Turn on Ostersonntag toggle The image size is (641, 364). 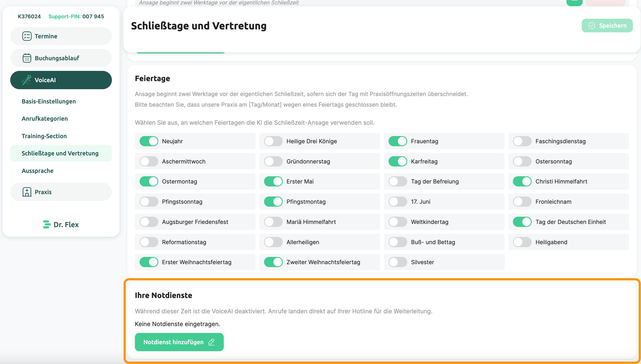(x=522, y=161)
